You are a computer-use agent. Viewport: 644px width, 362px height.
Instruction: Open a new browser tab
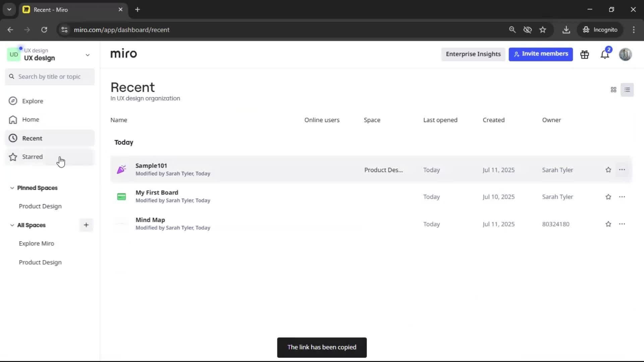click(138, 10)
